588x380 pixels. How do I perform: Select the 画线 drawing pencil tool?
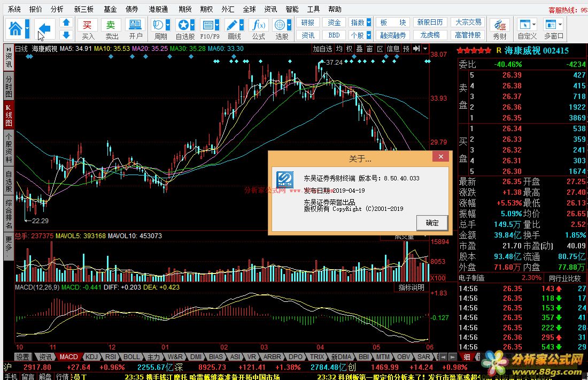tap(232, 25)
